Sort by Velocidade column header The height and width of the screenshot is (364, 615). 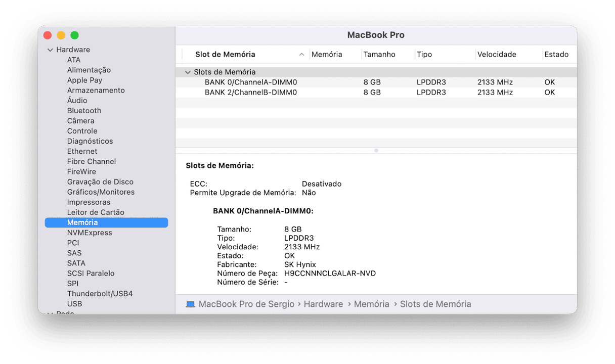[x=497, y=55]
